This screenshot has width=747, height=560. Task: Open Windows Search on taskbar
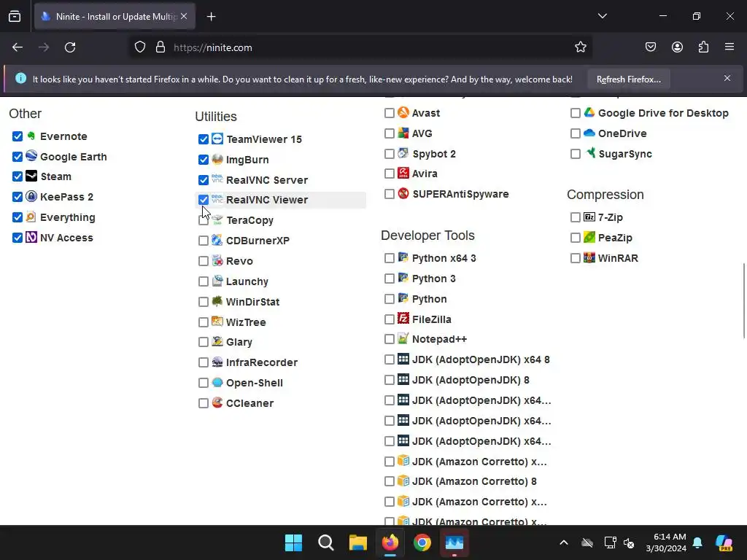click(x=326, y=542)
